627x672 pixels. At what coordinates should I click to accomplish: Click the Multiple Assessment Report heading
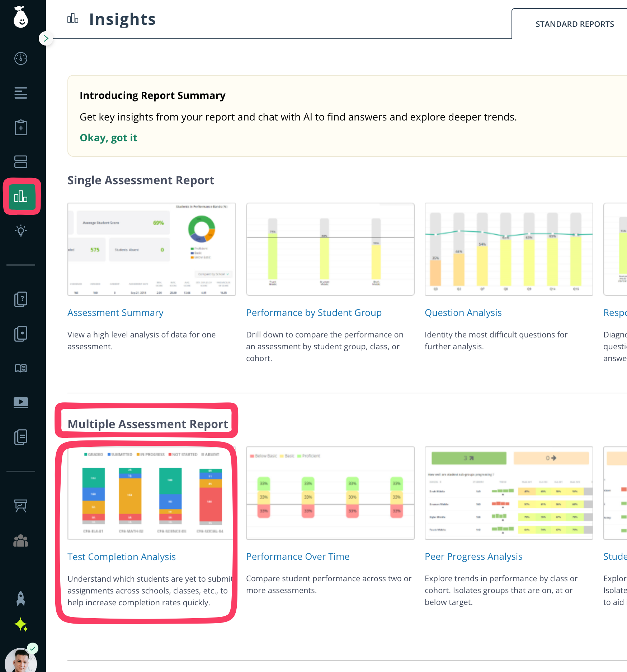tap(148, 424)
